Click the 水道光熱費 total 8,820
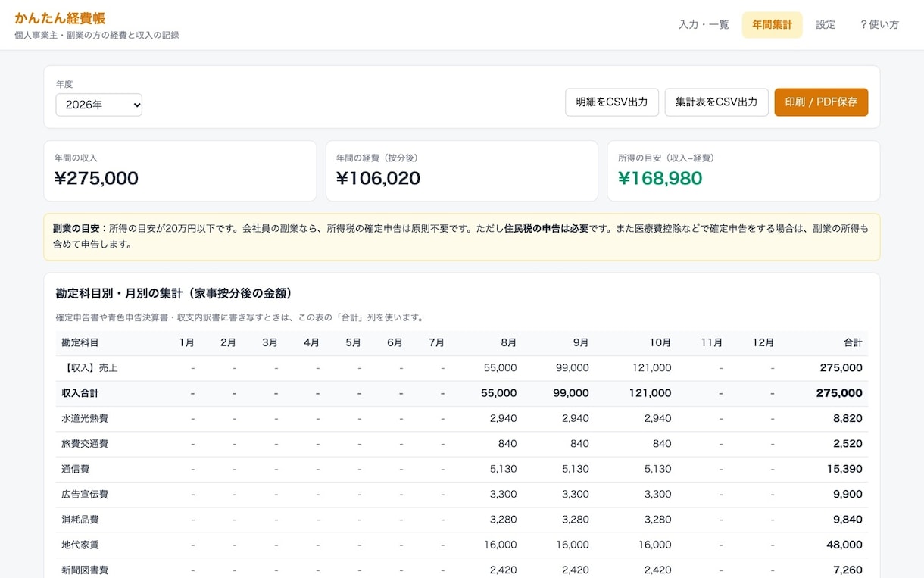 [x=848, y=418]
